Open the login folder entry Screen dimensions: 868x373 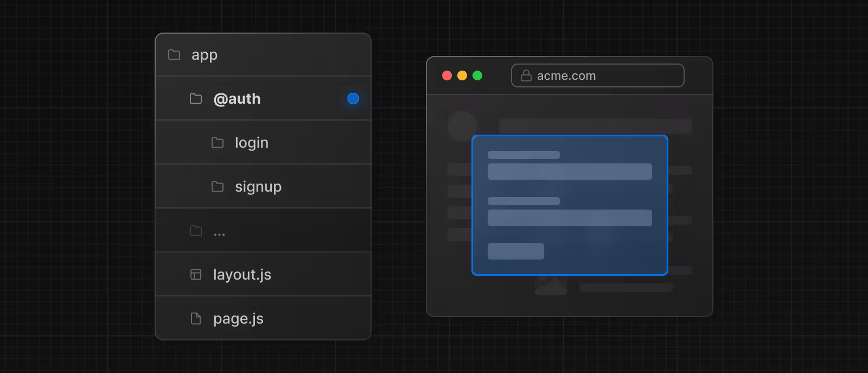[x=252, y=143]
